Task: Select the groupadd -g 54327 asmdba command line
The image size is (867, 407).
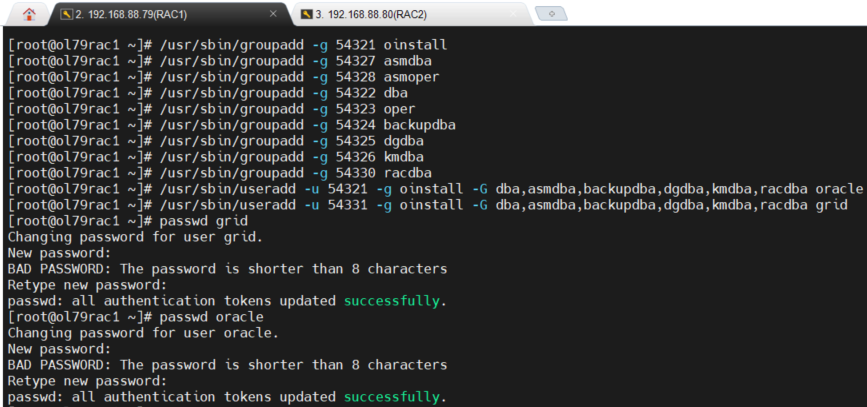Action: click(x=220, y=61)
